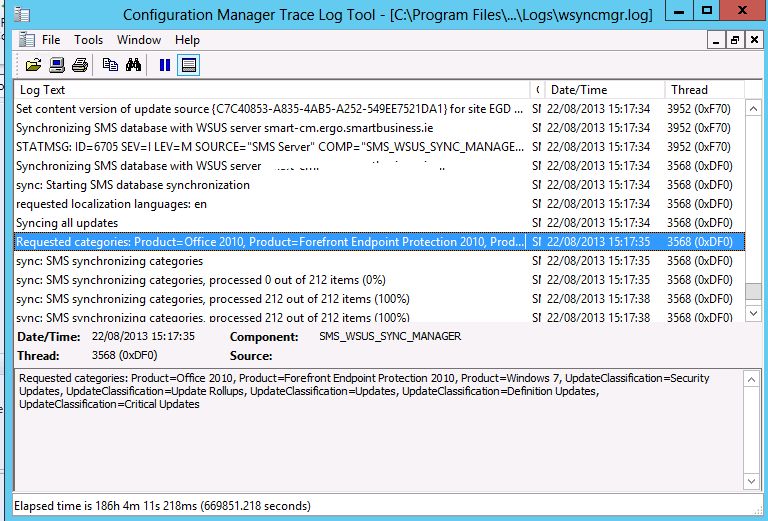Close the inner wsyncmgr.log document window
Viewport: 768px width, 521px height.
pos(754,40)
